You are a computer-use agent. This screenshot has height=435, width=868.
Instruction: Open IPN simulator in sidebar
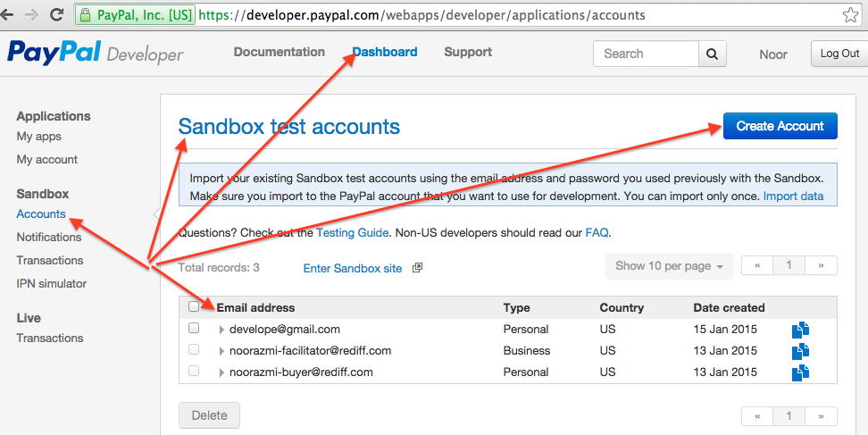(x=52, y=283)
